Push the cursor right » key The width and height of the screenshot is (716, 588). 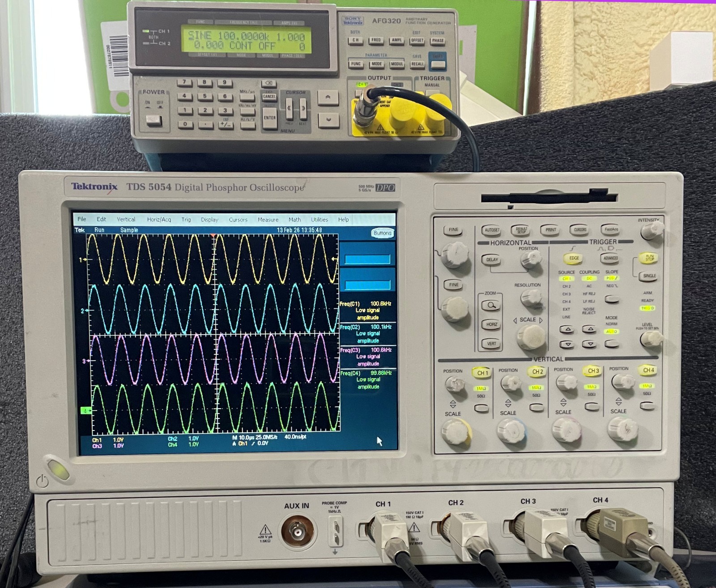303,108
